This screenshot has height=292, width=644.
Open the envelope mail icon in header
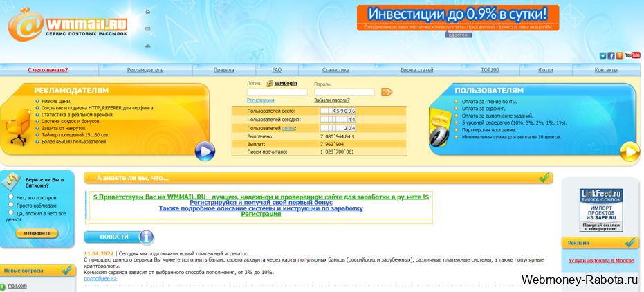pyautogui.click(x=148, y=29)
